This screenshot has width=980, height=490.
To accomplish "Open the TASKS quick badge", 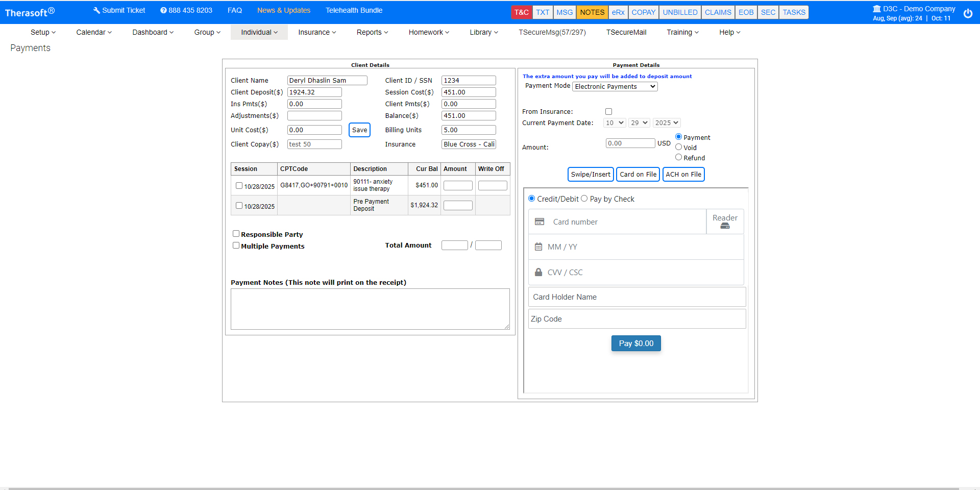I will click(x=794, y=12).
